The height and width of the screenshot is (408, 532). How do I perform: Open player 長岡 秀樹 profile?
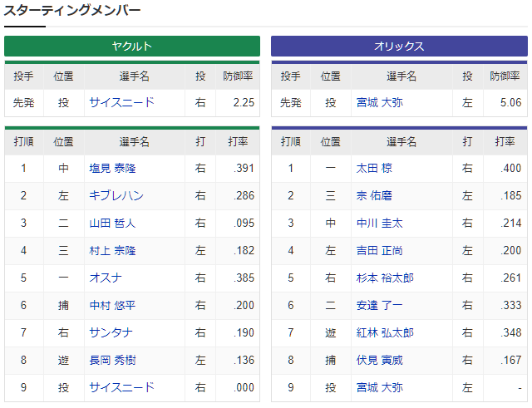[112, 360]
